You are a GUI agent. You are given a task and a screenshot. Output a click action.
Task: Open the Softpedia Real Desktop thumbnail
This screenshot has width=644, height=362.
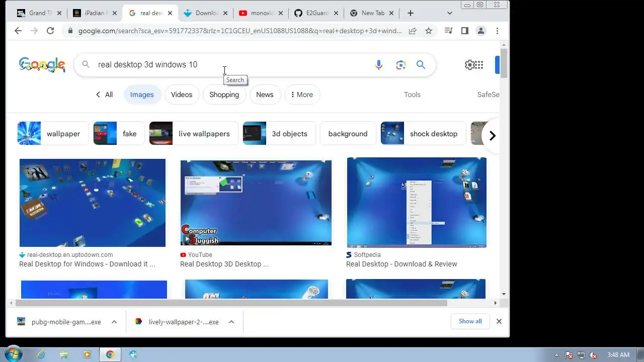tap(417, 203)
